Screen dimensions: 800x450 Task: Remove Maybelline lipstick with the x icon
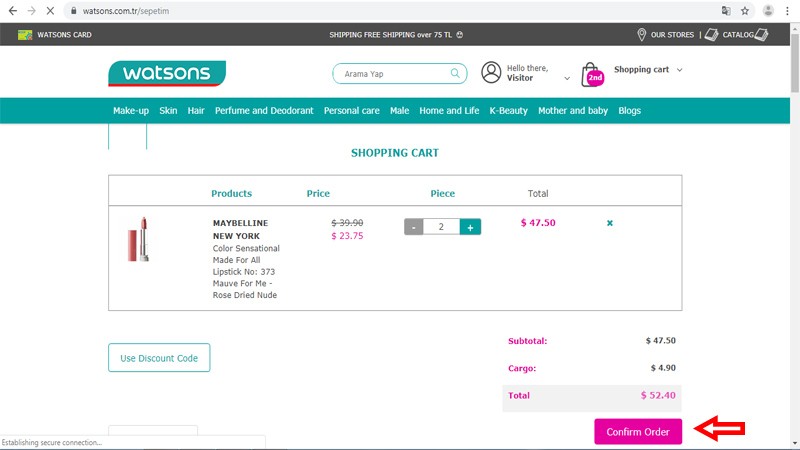click(x=610, y=223)
